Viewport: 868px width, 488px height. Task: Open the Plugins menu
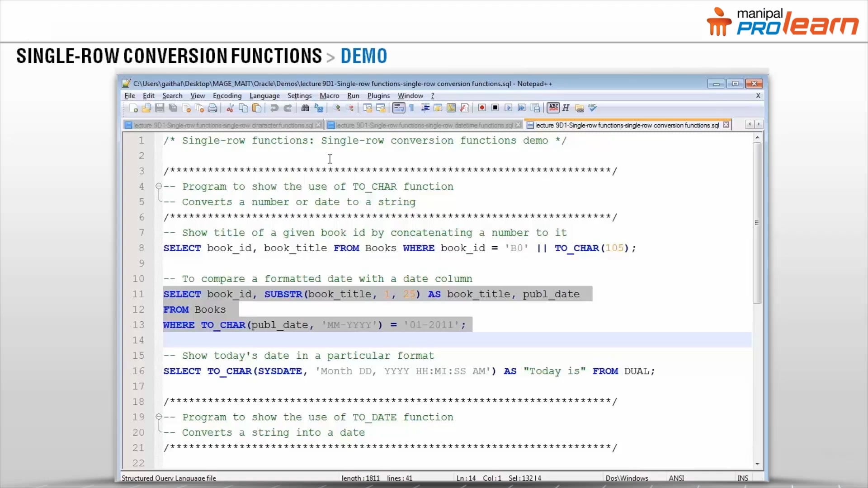(x=378, y=96)
